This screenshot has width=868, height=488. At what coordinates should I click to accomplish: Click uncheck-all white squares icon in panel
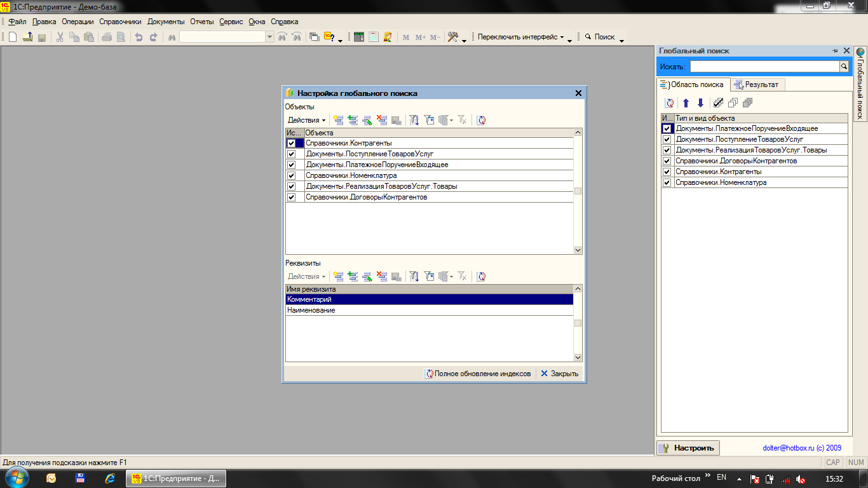coord(733,103)
